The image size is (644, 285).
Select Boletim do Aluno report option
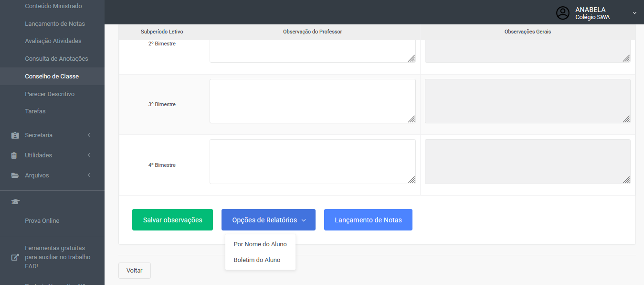click(260, 260)
